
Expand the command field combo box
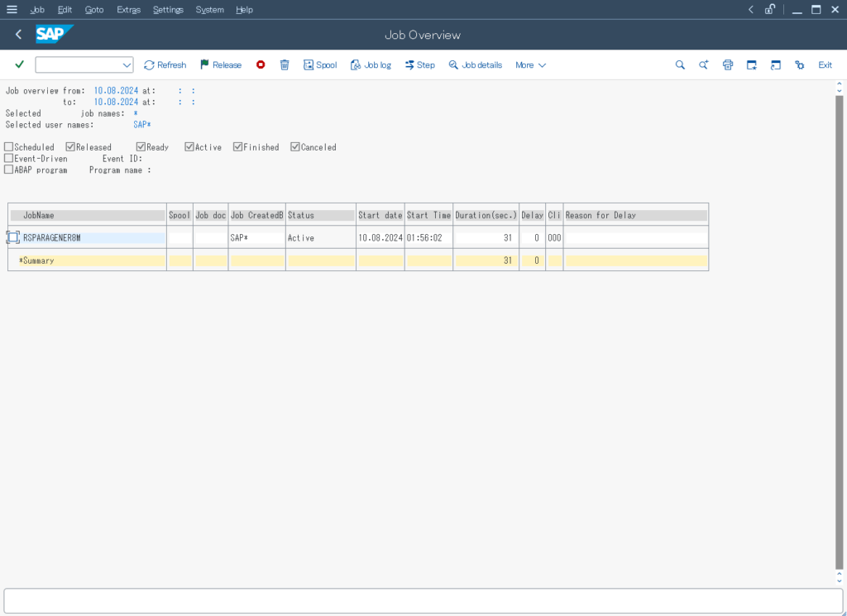click(x=128, y=64)
